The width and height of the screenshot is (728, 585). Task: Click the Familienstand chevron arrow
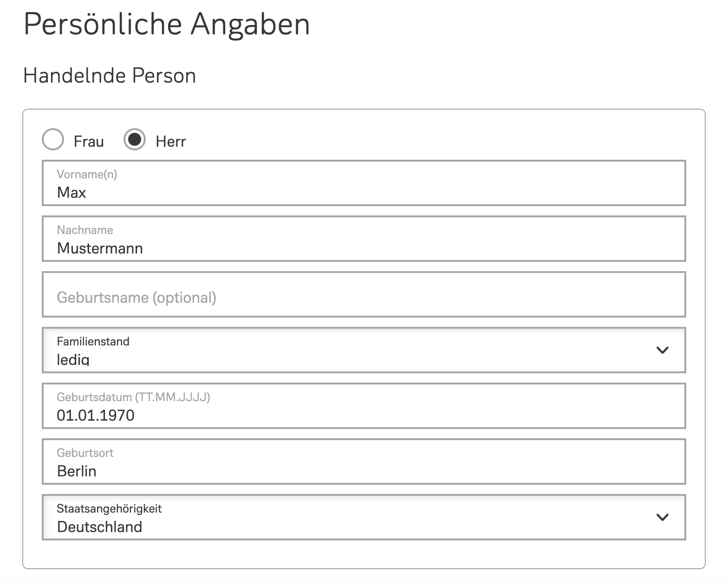point(663,350)
